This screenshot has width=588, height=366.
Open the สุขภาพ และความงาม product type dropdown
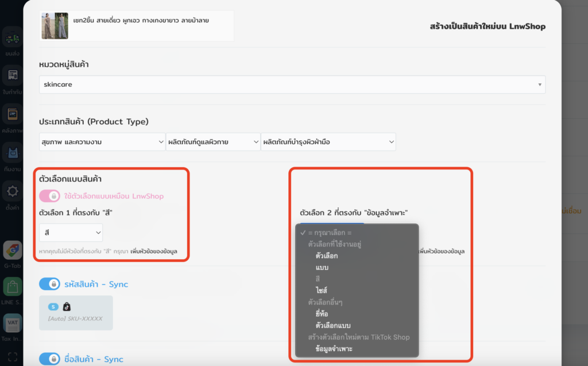coord(102,142)
